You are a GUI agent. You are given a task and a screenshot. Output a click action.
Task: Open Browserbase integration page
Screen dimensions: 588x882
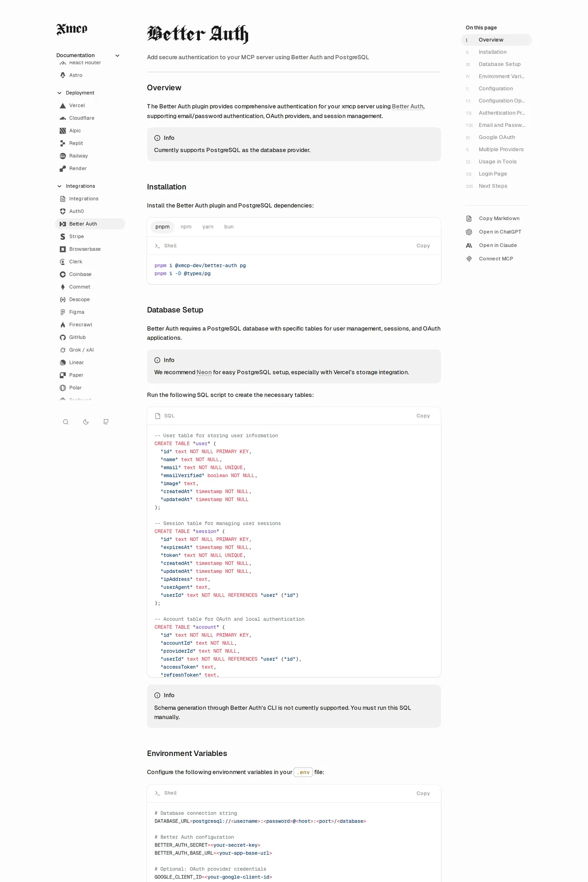click(90, 249)
